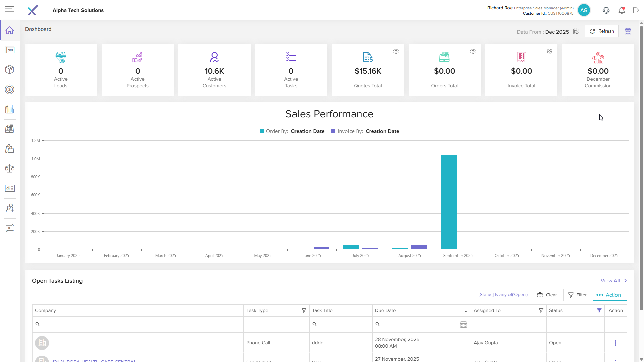Open the Task Type column filter
Viewport: 644px width, 362px height.
click(304, 311)
